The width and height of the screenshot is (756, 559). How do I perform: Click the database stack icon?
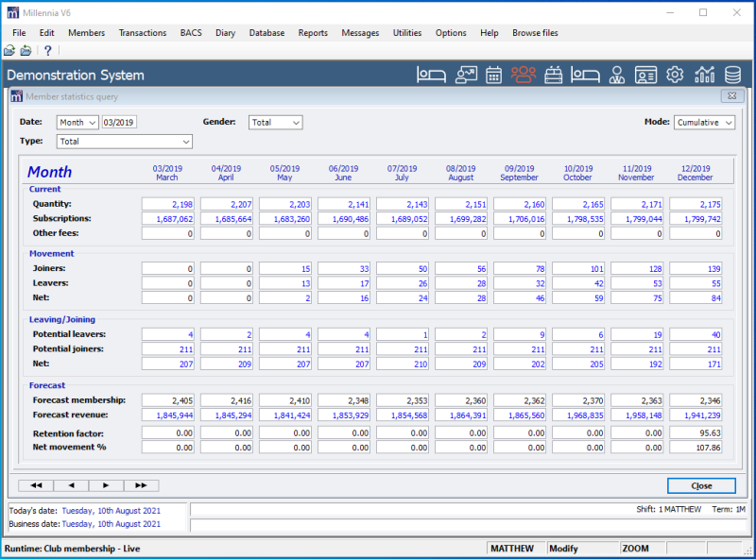pyautogui.click(x=732, y=75)
